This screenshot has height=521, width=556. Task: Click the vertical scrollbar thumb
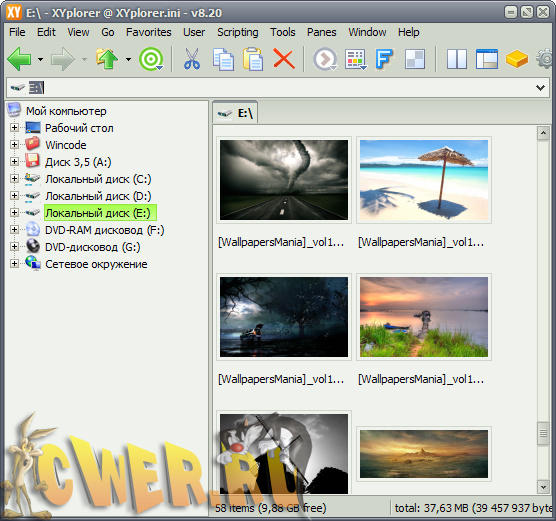click(x=543, y=433)
